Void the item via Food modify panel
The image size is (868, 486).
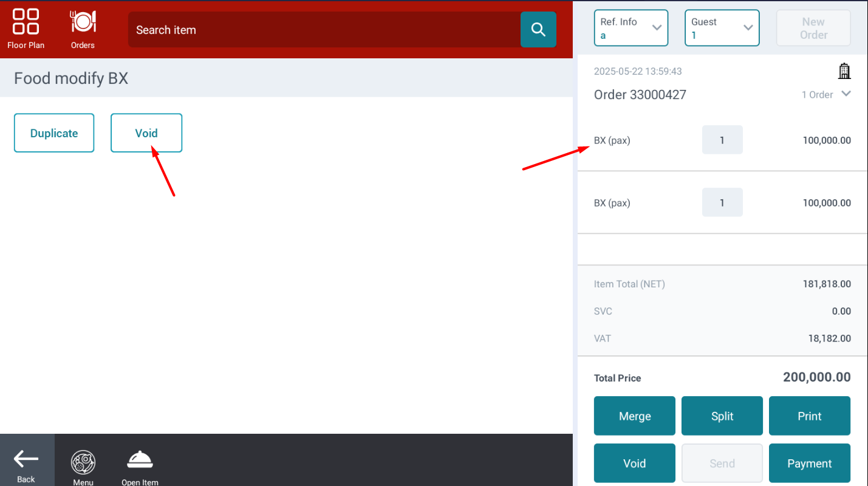coord(146,133)
